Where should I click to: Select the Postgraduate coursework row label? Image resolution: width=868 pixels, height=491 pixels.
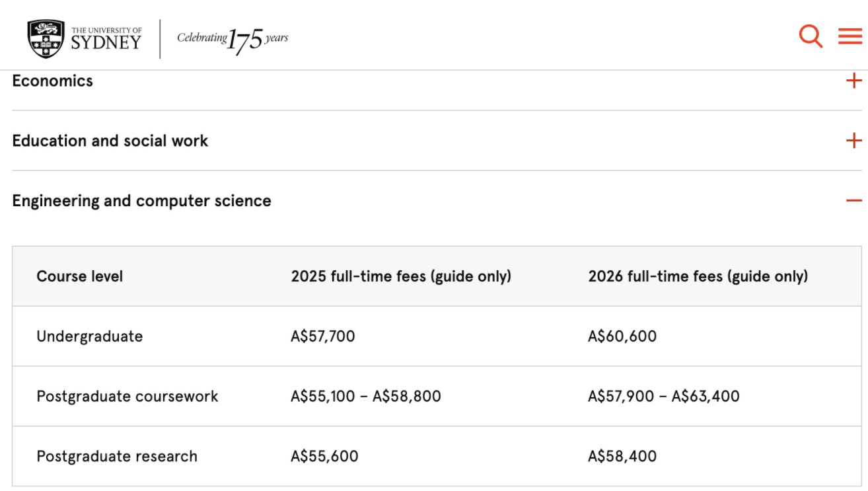click(x=127, y=397)
